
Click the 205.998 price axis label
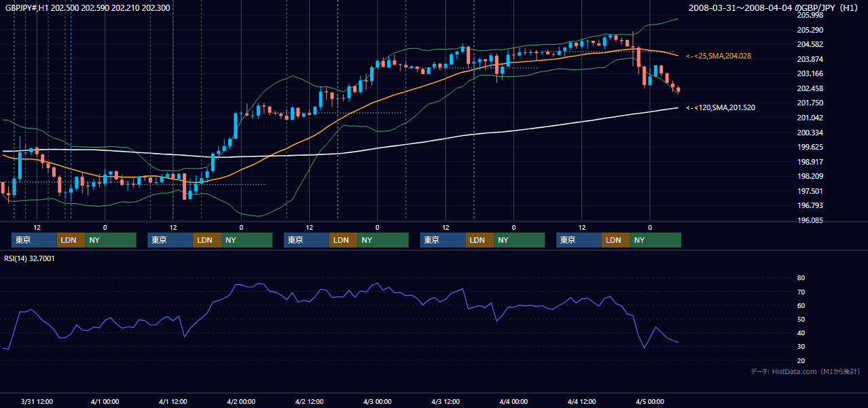pos(810,15)
